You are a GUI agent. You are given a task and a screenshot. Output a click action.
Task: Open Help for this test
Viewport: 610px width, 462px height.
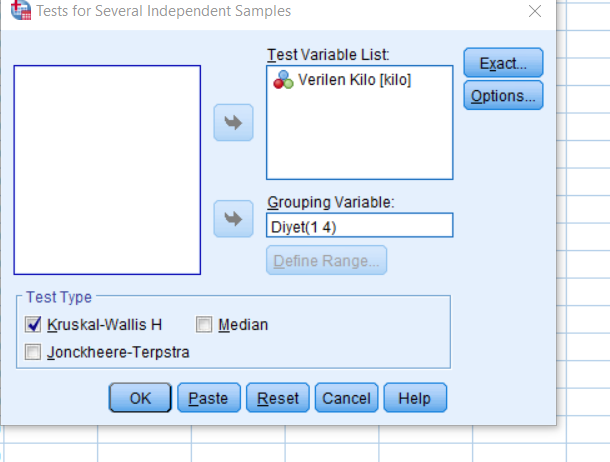(414, 398)
